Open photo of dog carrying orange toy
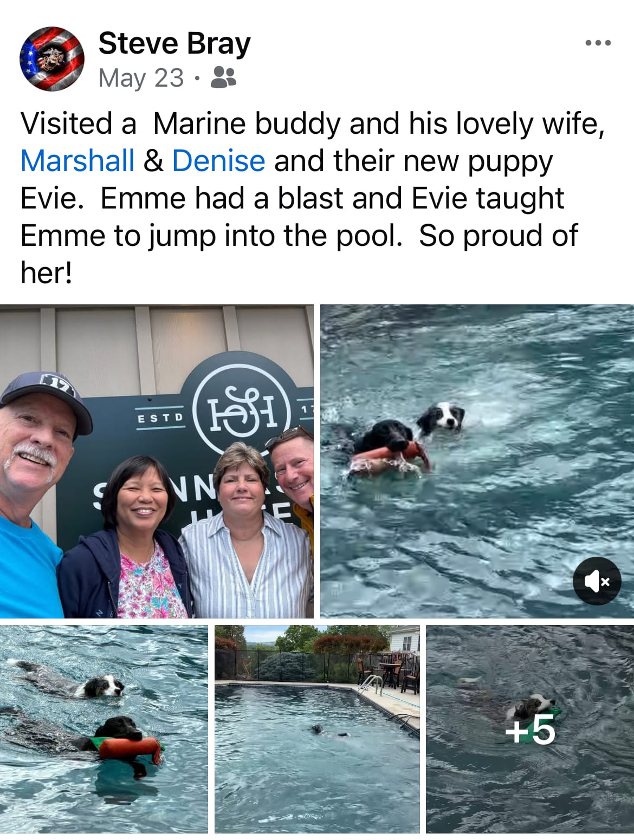Screen dimensions: 634x840 coord(104,729)
